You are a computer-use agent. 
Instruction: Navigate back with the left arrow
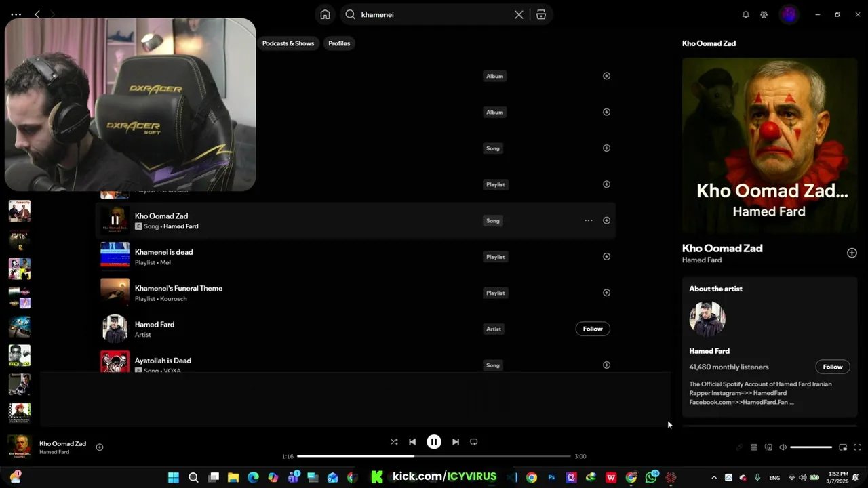[x=37, y=14]
